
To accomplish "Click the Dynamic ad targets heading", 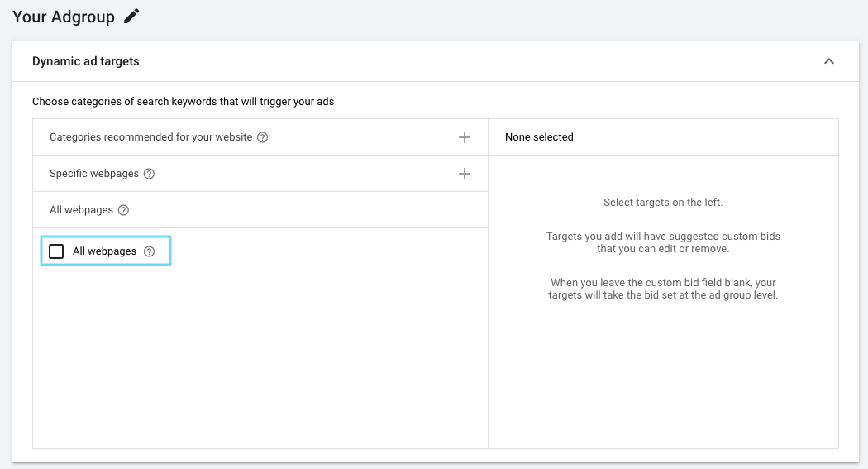I will pos(86,61).
